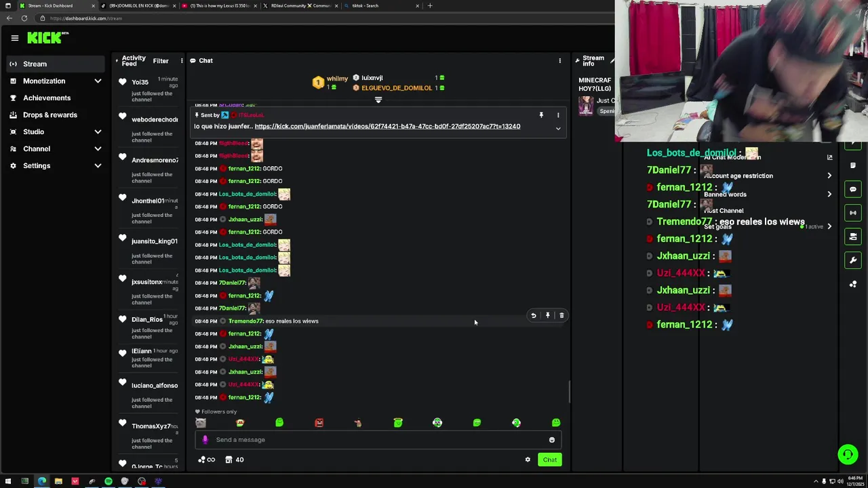Delete Tremendo77's hovered chat message
This screenshot has width=868, height=488.
(561, 315)
